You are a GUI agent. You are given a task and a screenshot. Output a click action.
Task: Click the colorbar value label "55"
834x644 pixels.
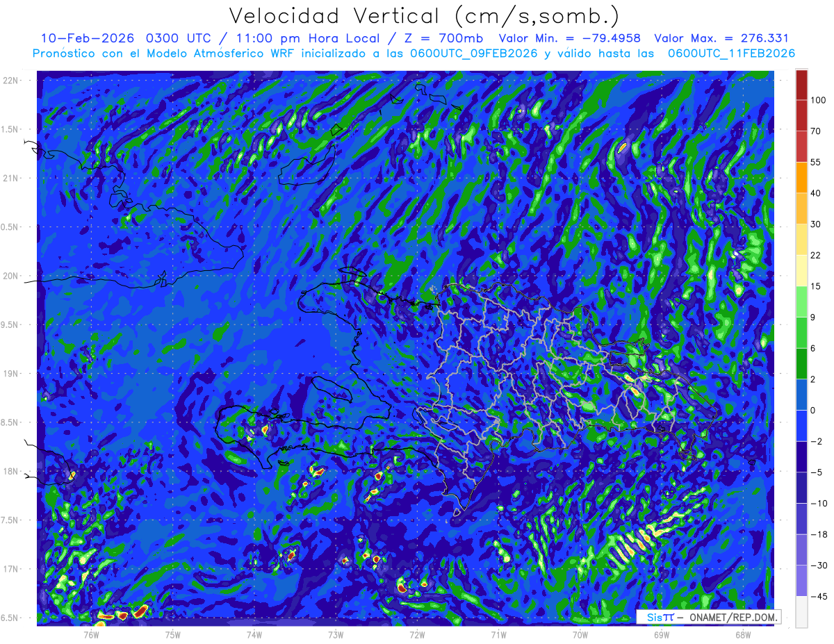tap(816, 162)
